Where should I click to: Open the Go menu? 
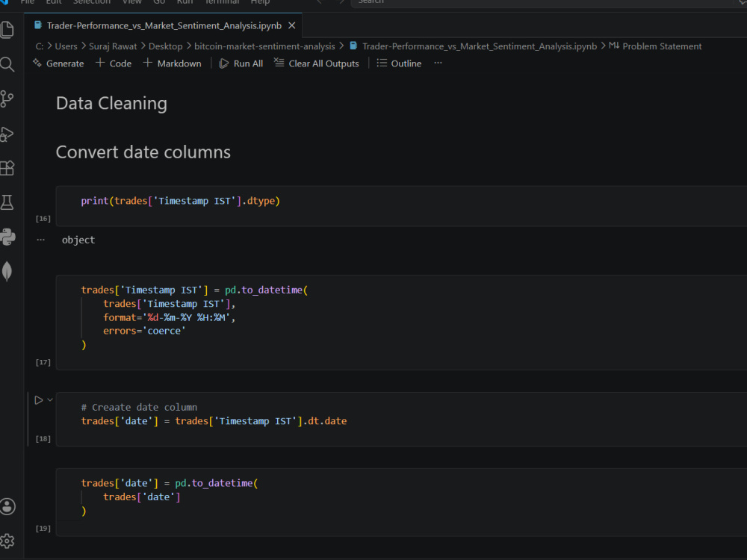tap(158, 2)
